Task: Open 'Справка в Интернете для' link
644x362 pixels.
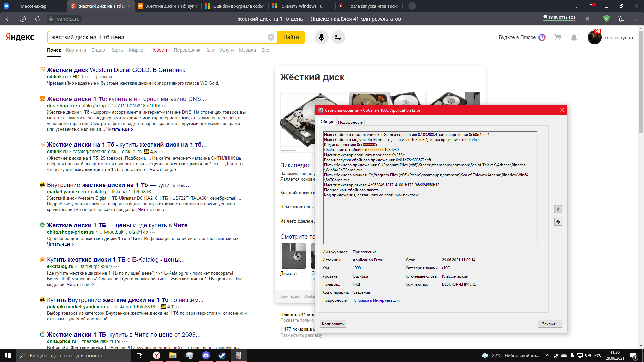Action: (377, 300)
